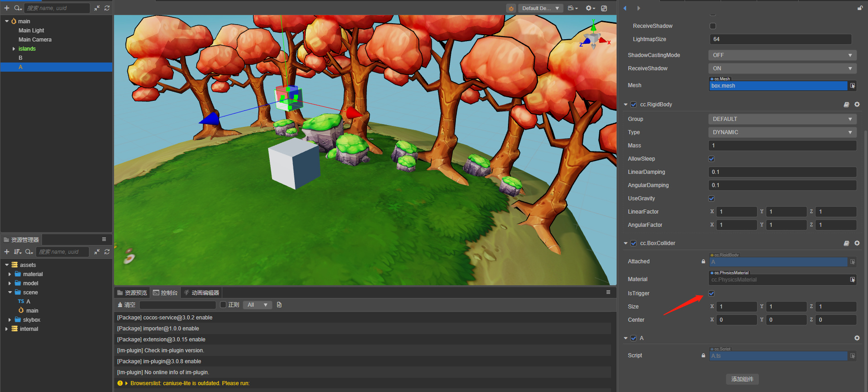The image size is (868, 392).
Task: Uncheck AllowSleep
Action: pyautogui.click(x=711, y=159)
